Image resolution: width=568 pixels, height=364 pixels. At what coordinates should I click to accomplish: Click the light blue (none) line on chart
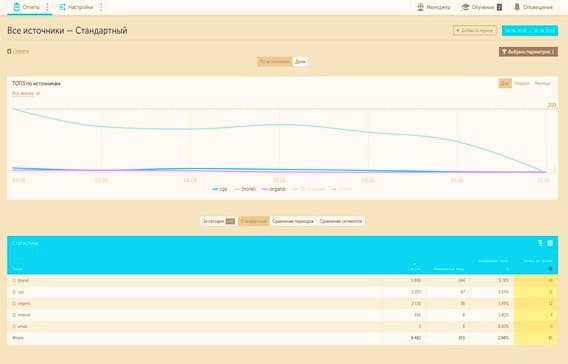click(x=279, y=125)
